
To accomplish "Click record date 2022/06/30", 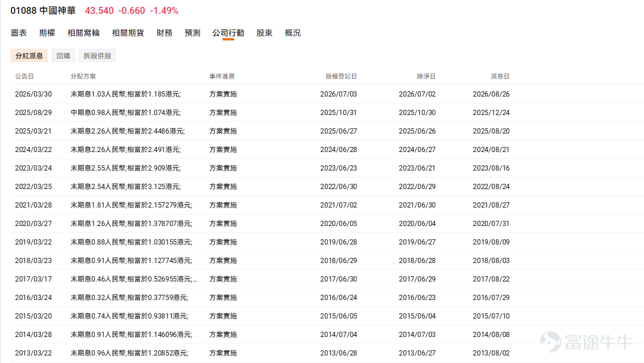I will (339, 187).
